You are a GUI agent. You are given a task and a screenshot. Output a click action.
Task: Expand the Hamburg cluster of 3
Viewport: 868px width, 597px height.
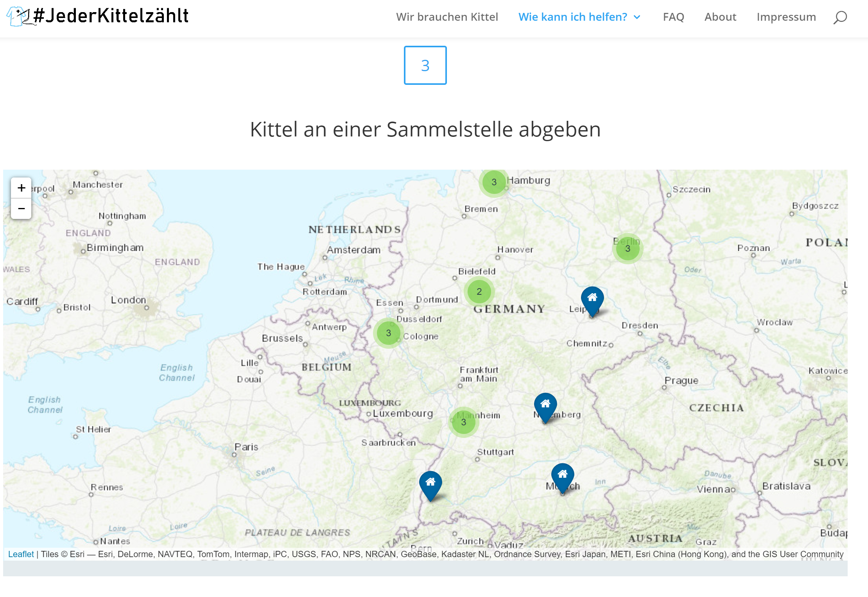494,182
